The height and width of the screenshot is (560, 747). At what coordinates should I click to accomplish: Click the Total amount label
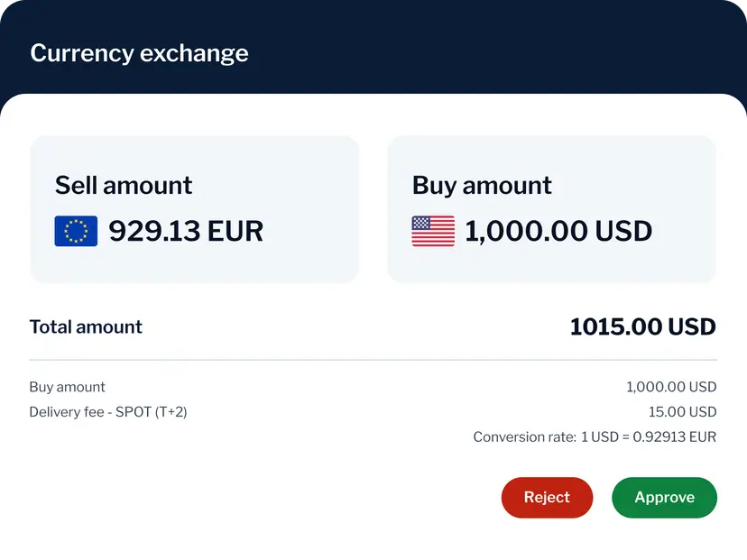click(x=86, y=326)
